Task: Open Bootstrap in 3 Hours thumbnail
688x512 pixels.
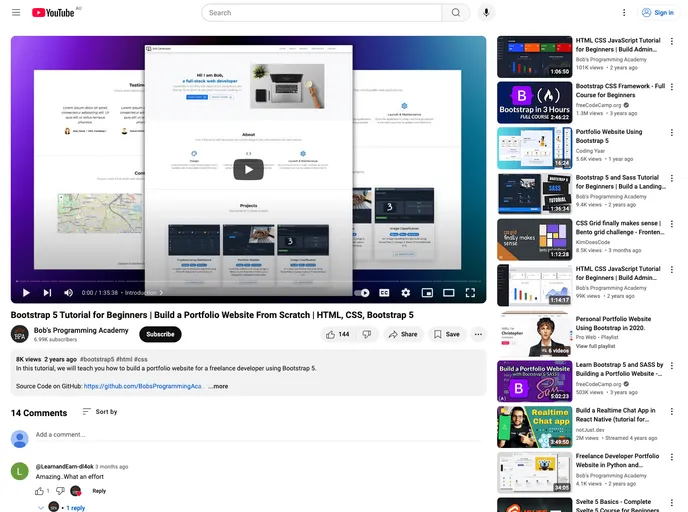Action: click(534, 103)
